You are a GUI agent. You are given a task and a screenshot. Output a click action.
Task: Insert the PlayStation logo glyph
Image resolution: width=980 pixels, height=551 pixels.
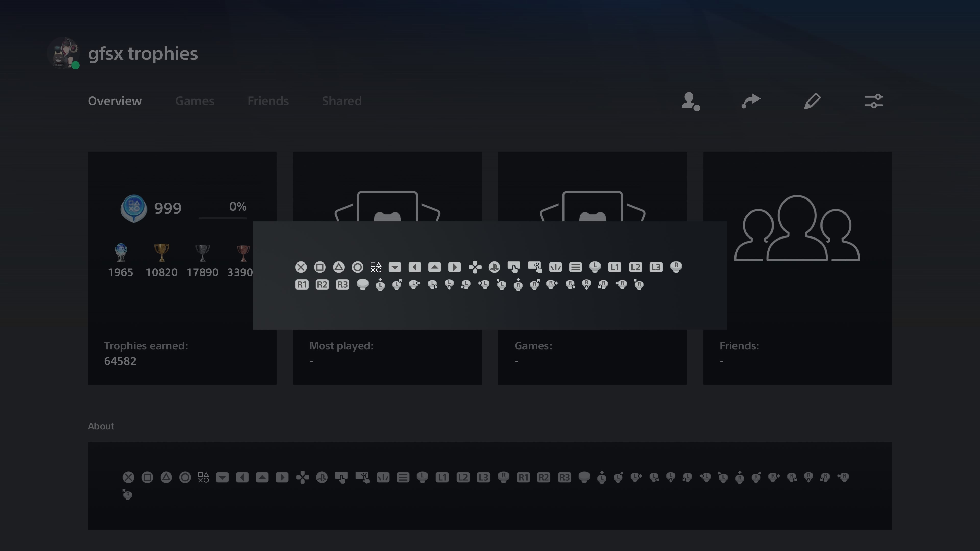click(x=495, y=267)
